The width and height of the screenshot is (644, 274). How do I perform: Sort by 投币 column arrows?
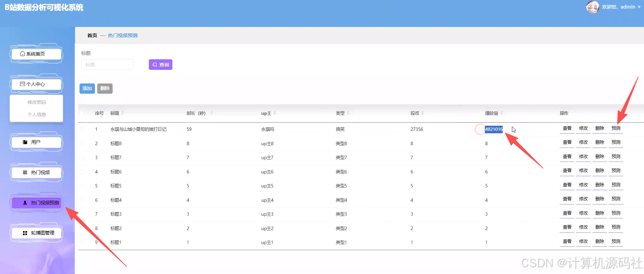(423, 113)
